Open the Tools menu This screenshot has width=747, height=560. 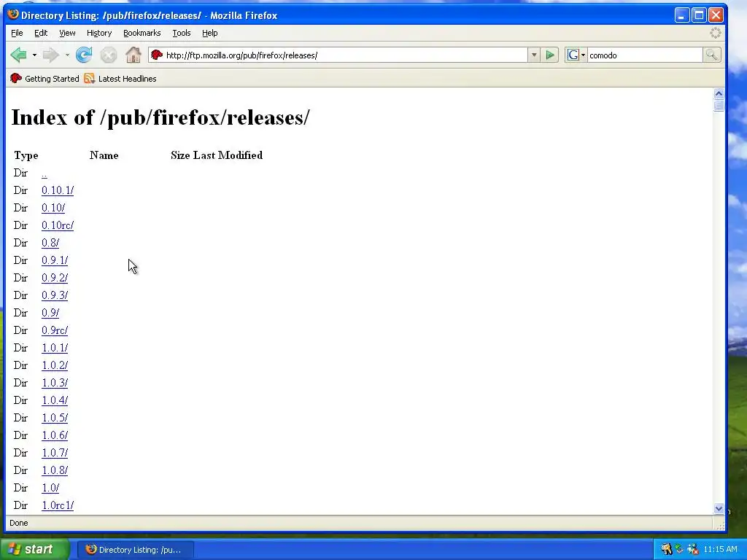(182, 33)
